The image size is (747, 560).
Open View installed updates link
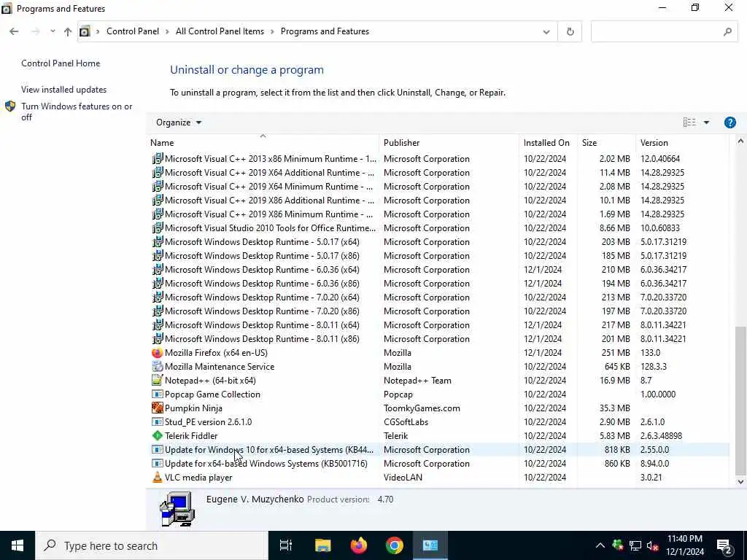(x=64, y=90)
